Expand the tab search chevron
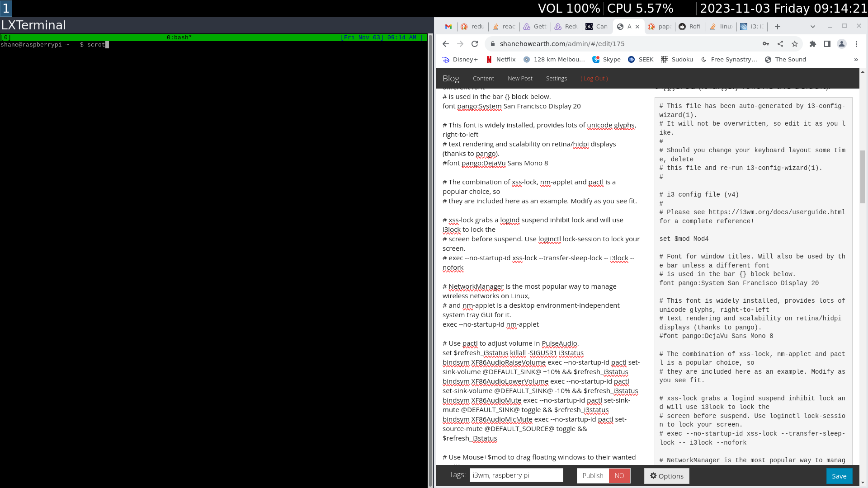Screen dimensions: 868x488 point(812,27)
